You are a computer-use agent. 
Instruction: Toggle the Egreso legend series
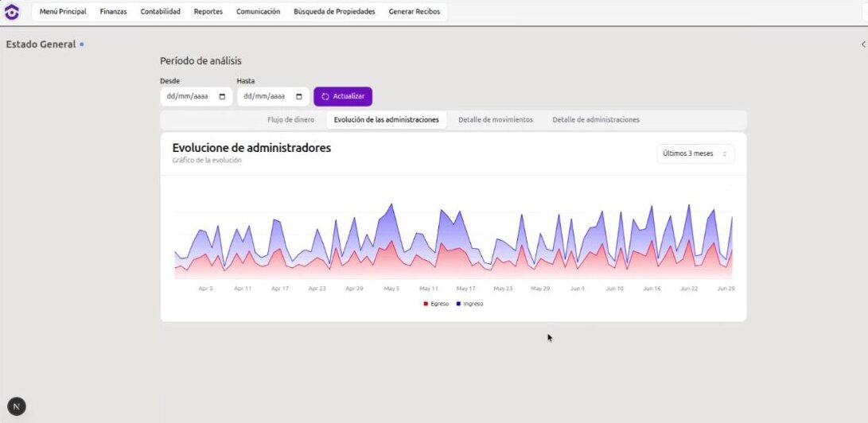coord(436,304)
